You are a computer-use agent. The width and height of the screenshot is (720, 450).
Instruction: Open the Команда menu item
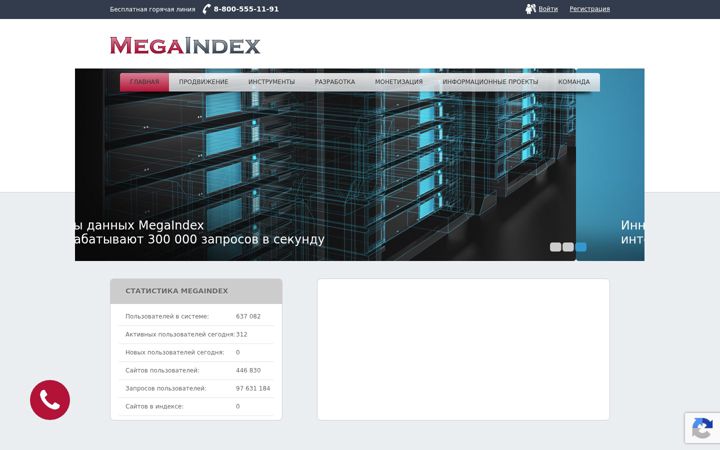click(x=574, y=82)
